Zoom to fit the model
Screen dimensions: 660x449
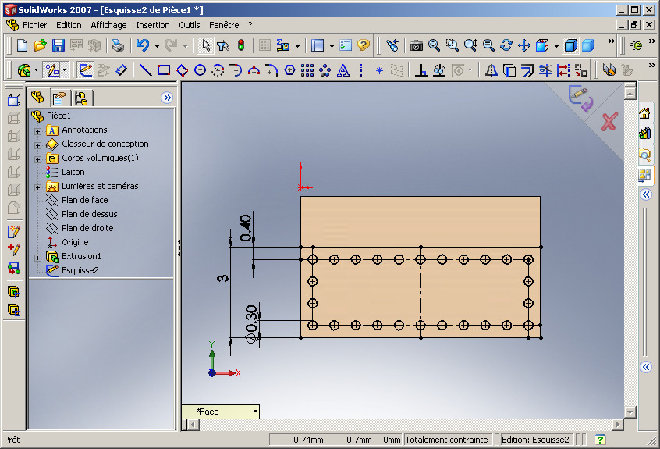coord(434,45)
